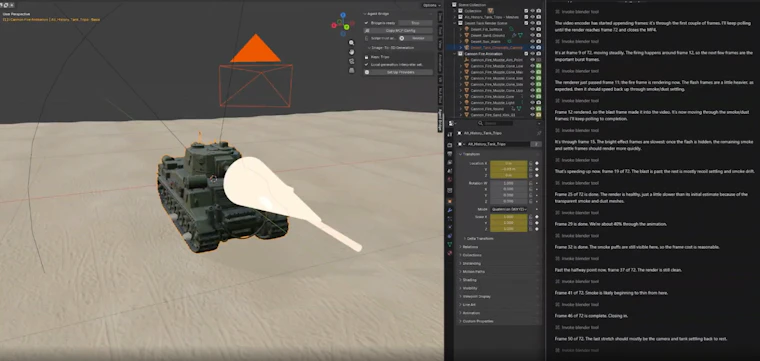Toggle the Bridge is ready checkbox
Screen dimensions: 760x361
[366, 23]
